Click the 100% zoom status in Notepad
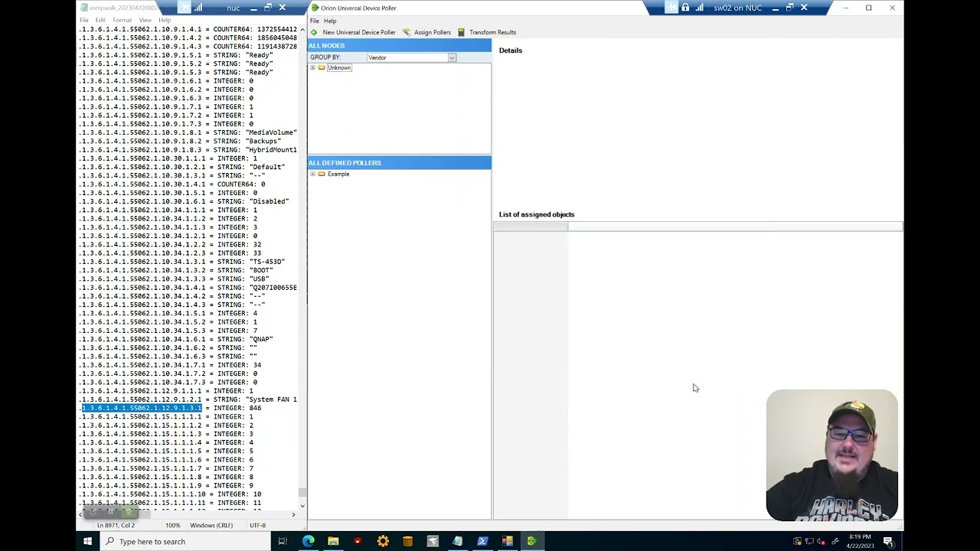This screenshot has height=551, width=980. [x=173, y=526]
